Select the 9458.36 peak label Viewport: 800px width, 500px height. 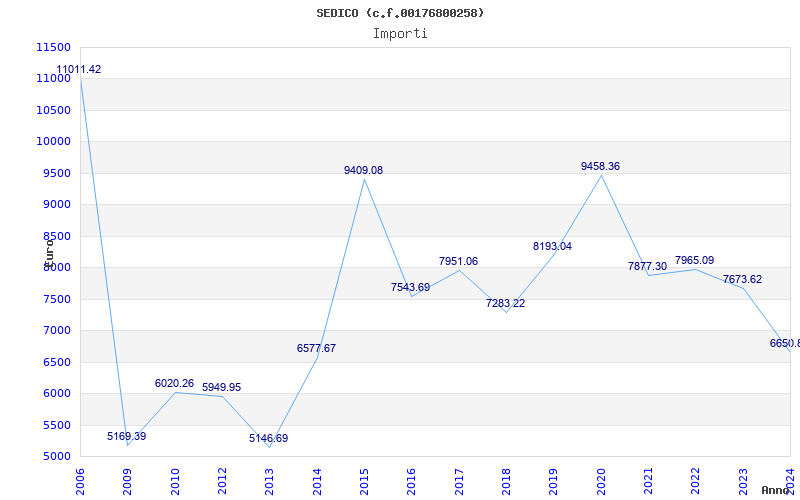[x=601, y=166]
